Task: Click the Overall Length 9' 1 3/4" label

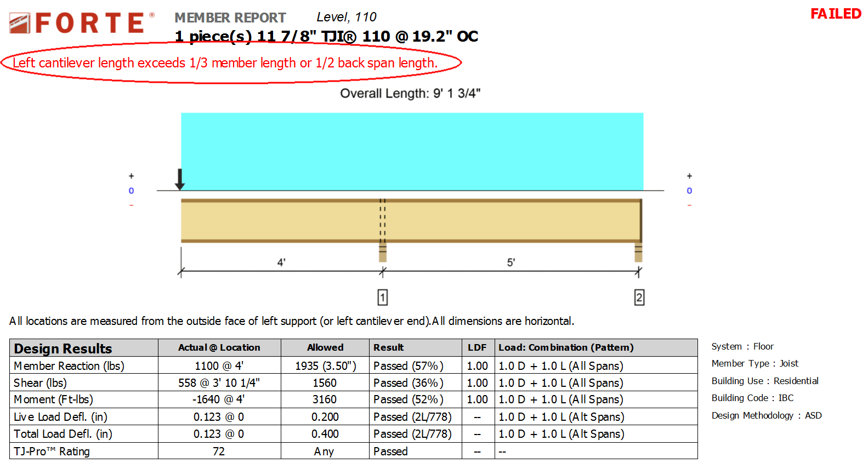Action: 410,93
